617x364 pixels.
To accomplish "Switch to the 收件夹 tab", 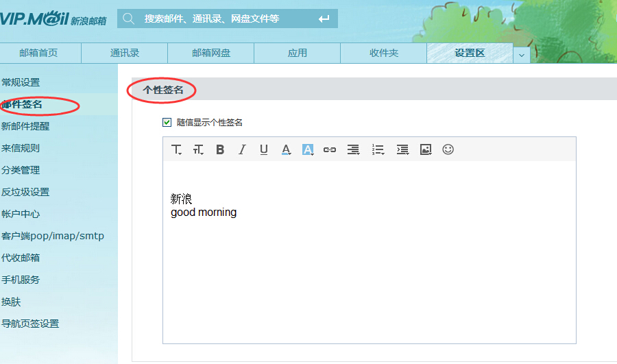I will (x=383, y=53).
